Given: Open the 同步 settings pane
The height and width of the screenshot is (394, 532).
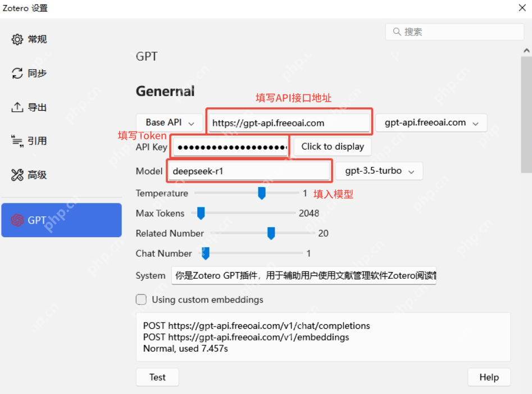Looking at the screenshot, I should click(x=61, y=73).
